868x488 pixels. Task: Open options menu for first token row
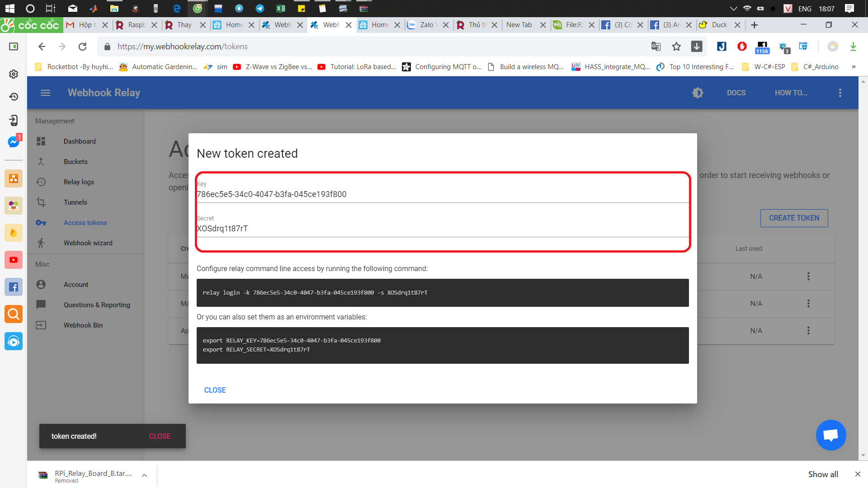(x=808, y=276)
